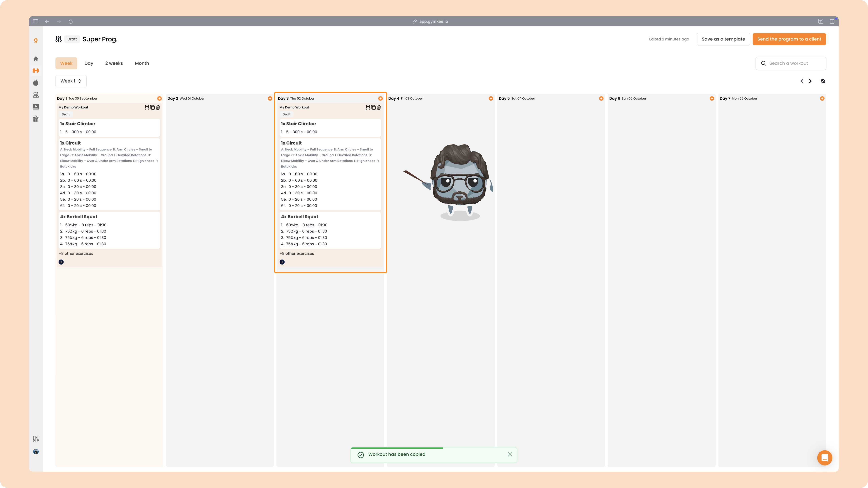The width and height of the screenshot is (868, 488).
Task: Open the Gymkee logo home
Action: pos(36,41)
